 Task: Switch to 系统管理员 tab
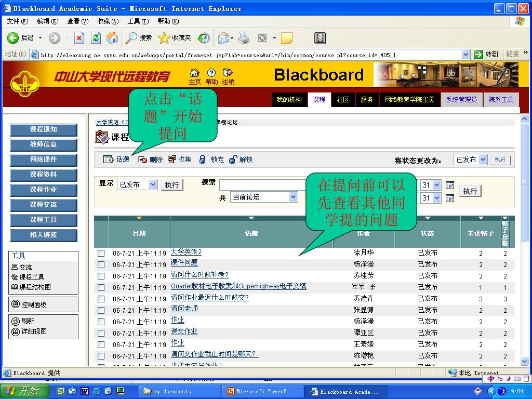pos(461,99)
